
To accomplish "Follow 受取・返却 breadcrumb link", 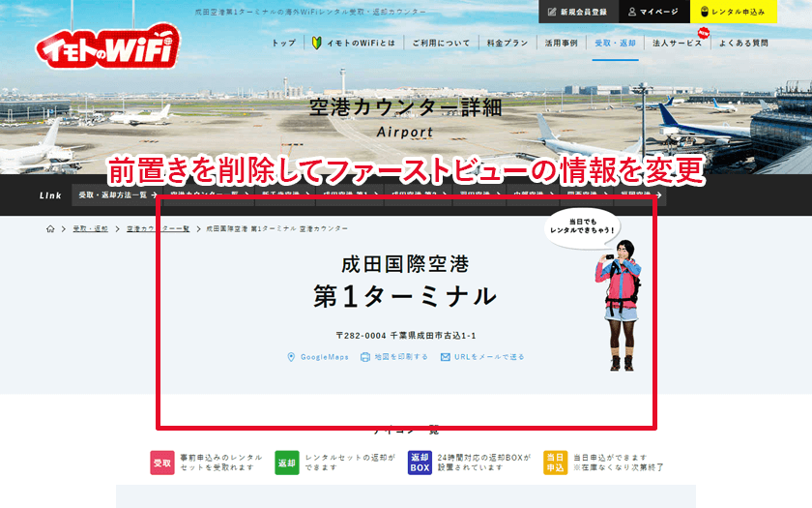I will (x=91, y=228).
